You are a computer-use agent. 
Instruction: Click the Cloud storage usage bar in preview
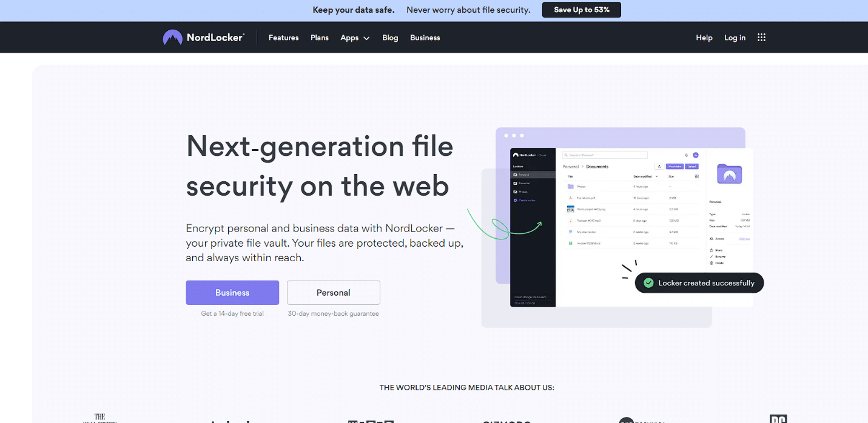click(533, 301)
